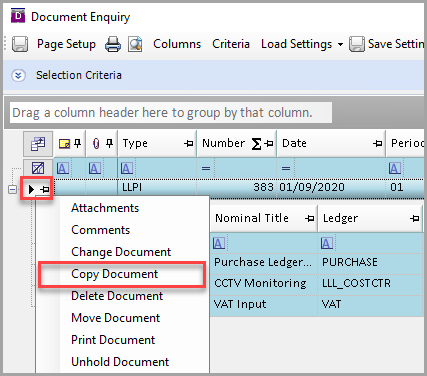Click the LLL_COSTCTR ledger cell
Viewport: 427px width, 376px height.
371,283
